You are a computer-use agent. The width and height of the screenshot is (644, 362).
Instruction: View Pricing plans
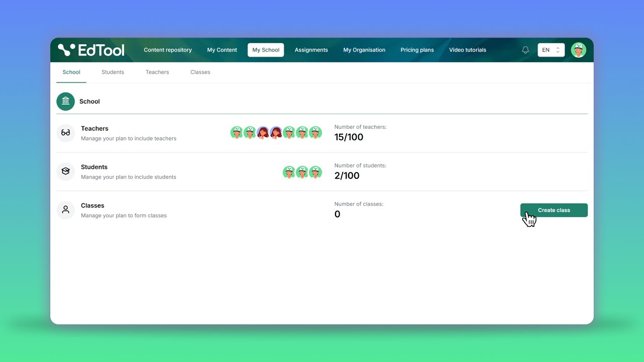(x=417, y=50)
